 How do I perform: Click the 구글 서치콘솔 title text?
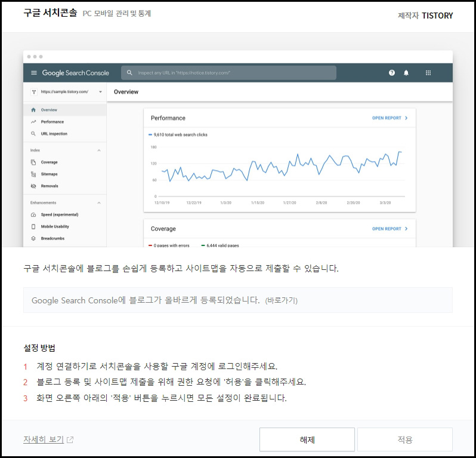(x=50, y=13)
